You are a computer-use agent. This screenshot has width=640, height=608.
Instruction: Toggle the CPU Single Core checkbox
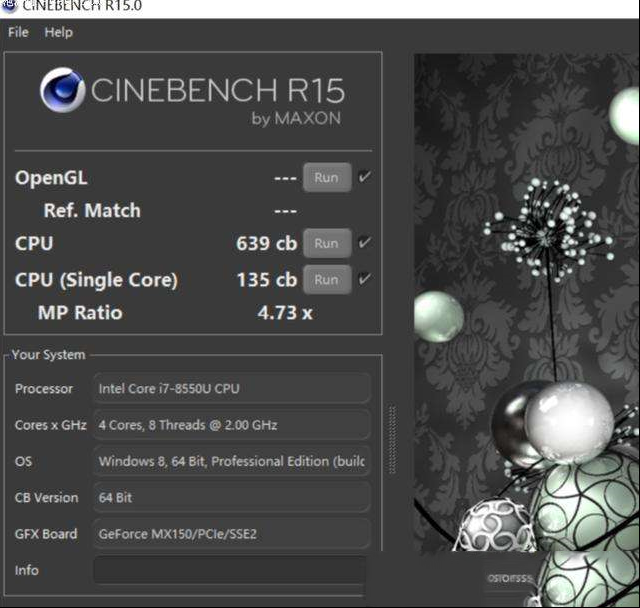click(x=364, y=279)
